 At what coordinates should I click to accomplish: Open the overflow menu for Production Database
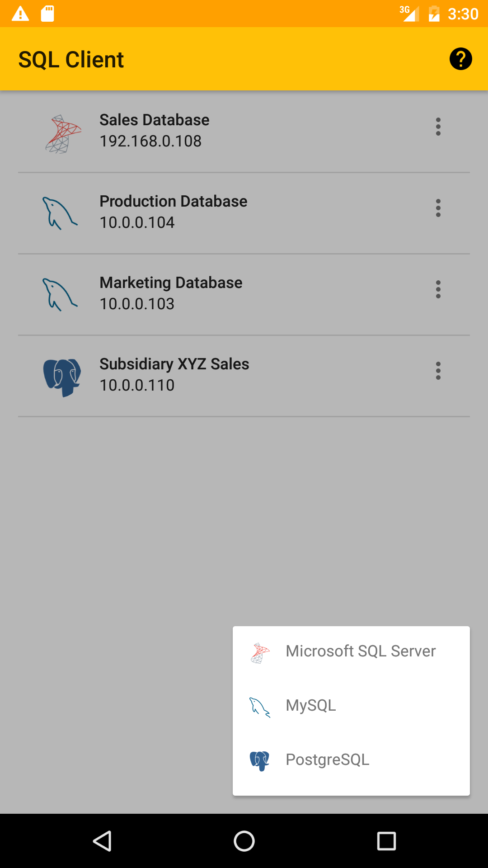438,208
